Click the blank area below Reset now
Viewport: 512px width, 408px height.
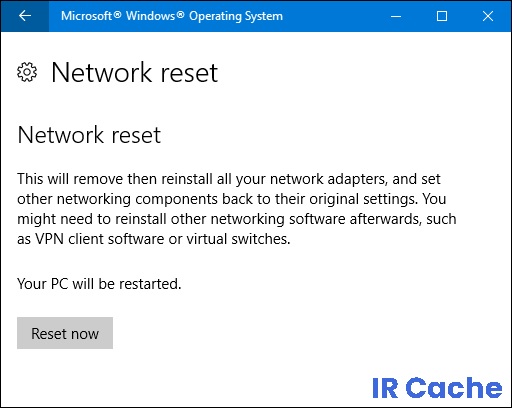tap(133, 377)
